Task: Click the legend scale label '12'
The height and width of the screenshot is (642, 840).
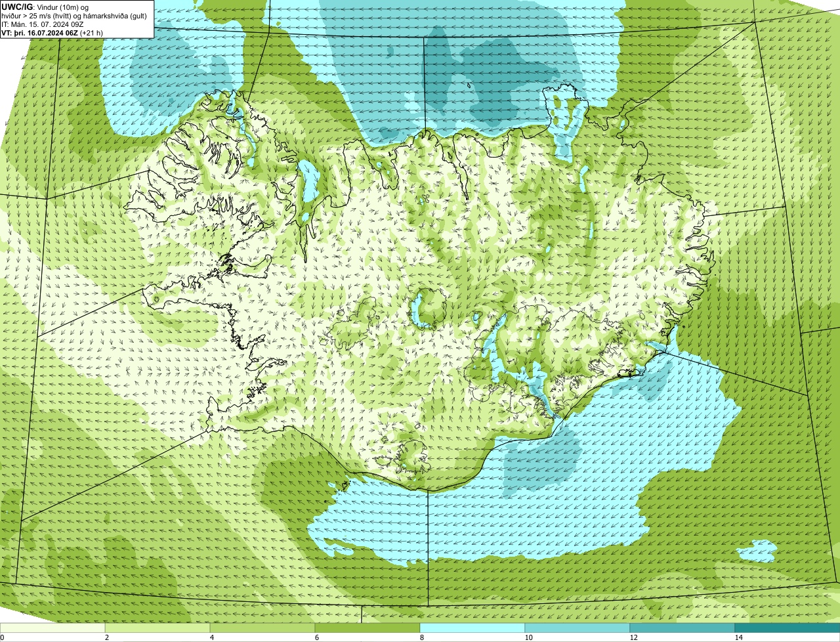Action: tap(633, 637)
